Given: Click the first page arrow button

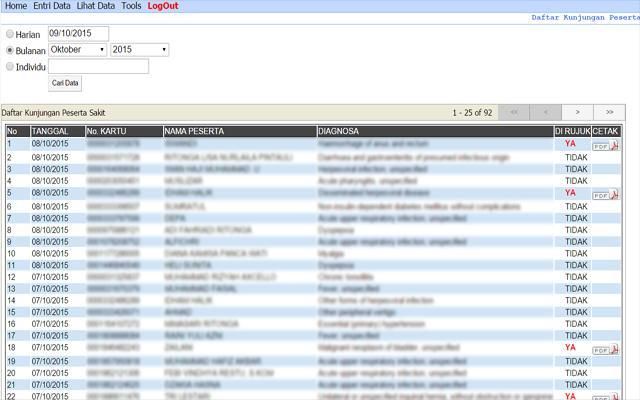Looking at the screenshot, I should (514, 112).
